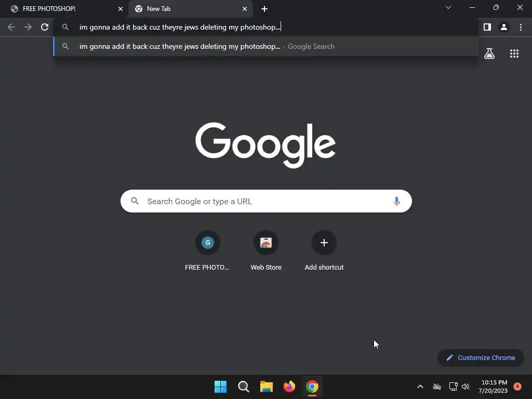Close the New Tab tab

coord(245,9)
